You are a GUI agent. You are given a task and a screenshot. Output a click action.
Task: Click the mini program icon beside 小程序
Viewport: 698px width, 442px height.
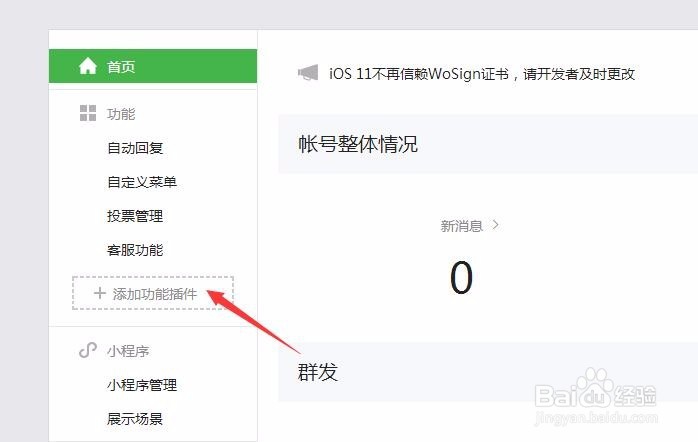coord(88,350)
